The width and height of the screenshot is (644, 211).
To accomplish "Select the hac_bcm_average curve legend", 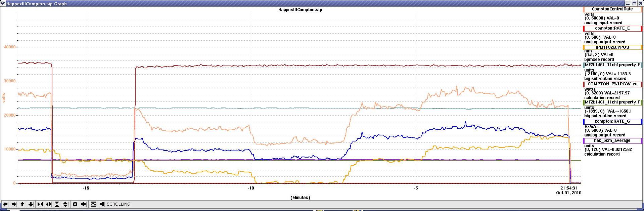I will [612, 140].
